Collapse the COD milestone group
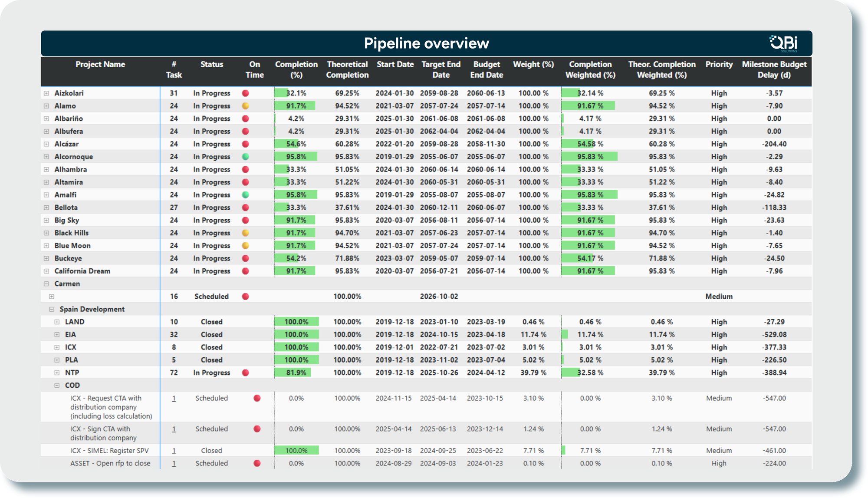Image resolution: width=868 pixels, height=498 pixels. (57, 386)
